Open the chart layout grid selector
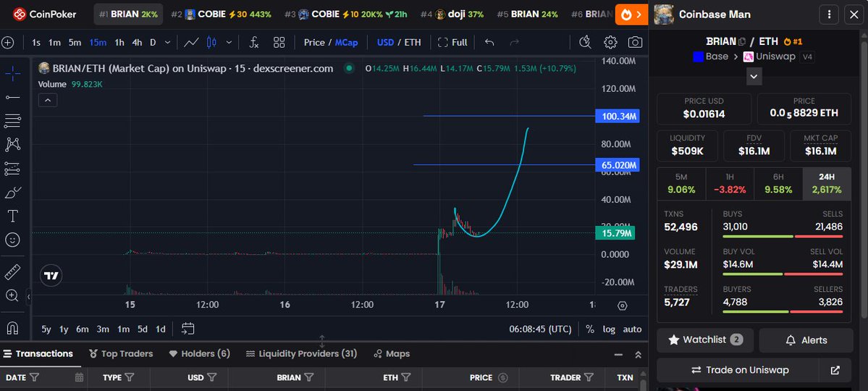This screenshot has height=391, width=868. [279, 42]
